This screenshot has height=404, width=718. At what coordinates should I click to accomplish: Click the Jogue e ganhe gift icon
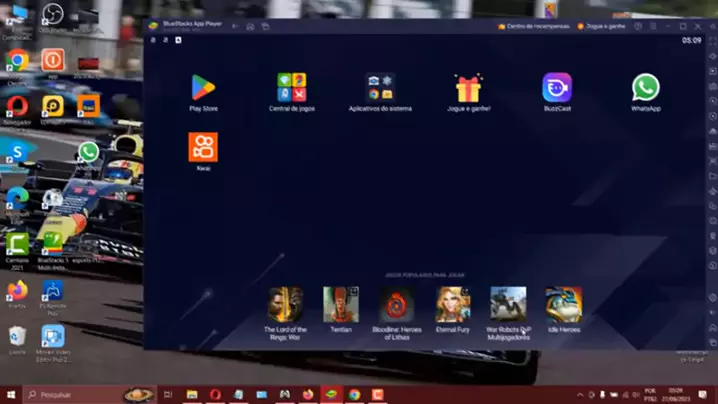(468, 88)
